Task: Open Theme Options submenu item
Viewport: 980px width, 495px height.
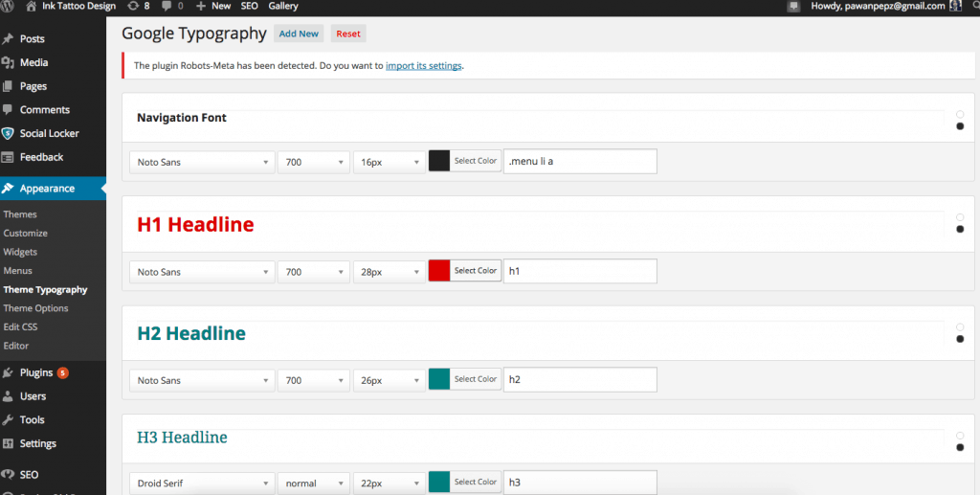Action: (35, 308)
